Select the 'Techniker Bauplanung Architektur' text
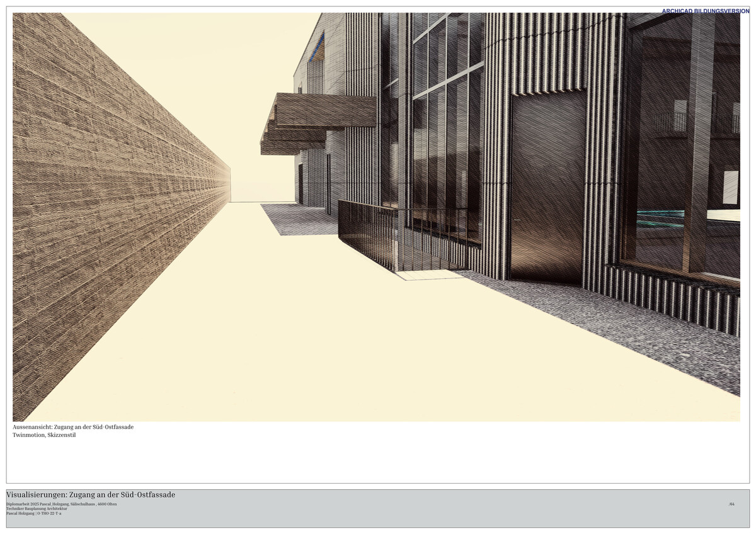This screenshot has height=534, width=756. [37, 509]
